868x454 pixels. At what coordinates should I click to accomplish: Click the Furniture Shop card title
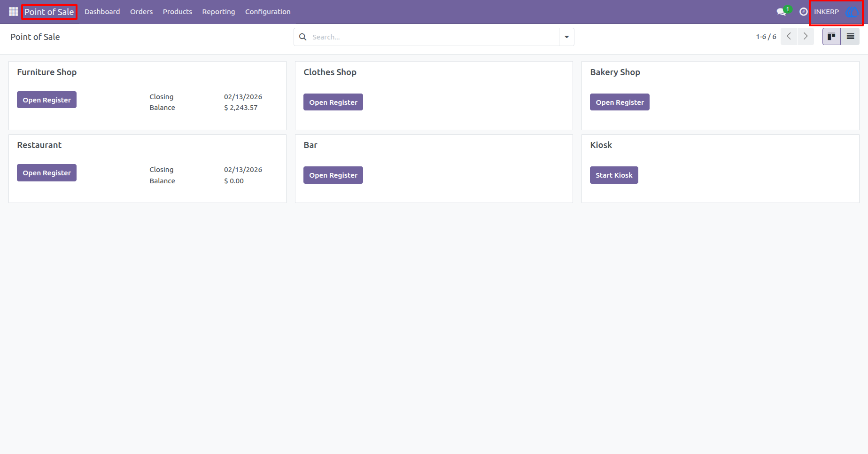click(x=47, y=72)
